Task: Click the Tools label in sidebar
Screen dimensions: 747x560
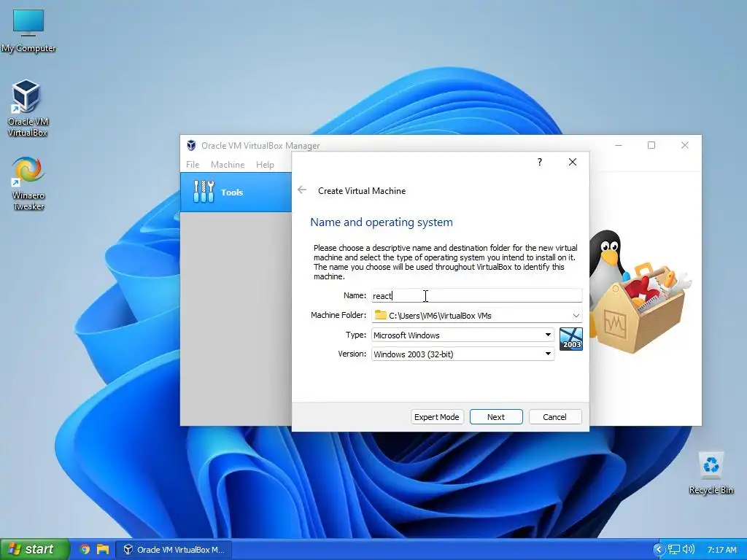Action: 232,192
